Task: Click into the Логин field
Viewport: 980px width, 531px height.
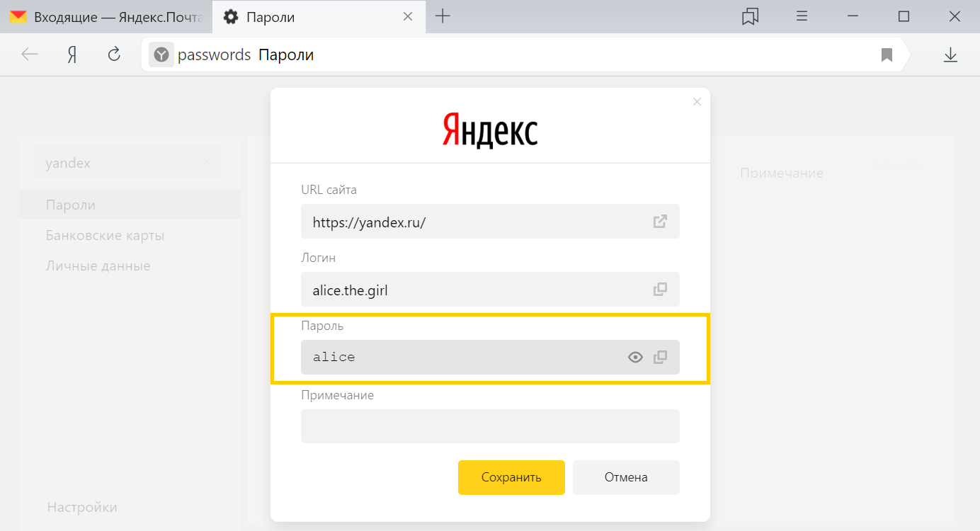Action: point(490,290)
